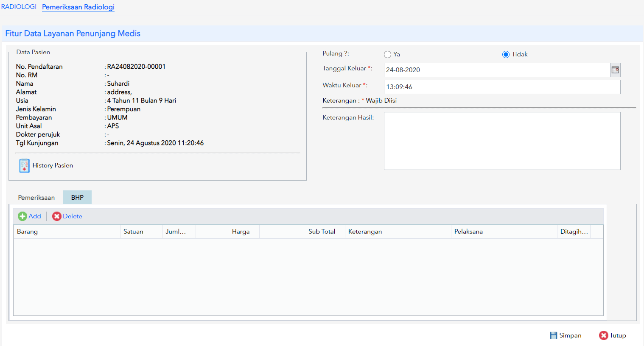Sort by the Barang column header
This screenshot has height=346, width=644.
67,232
